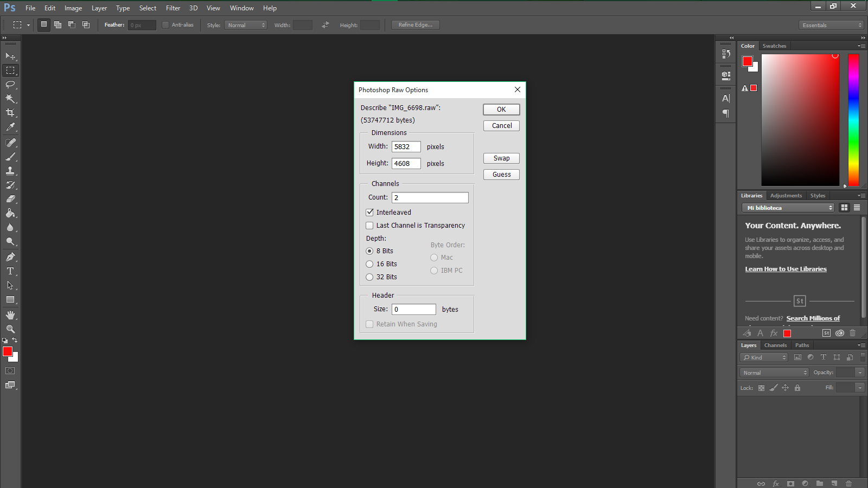868x488 pixels.
Task: Click Subtract from selection icon
Action: pos(72,24)
